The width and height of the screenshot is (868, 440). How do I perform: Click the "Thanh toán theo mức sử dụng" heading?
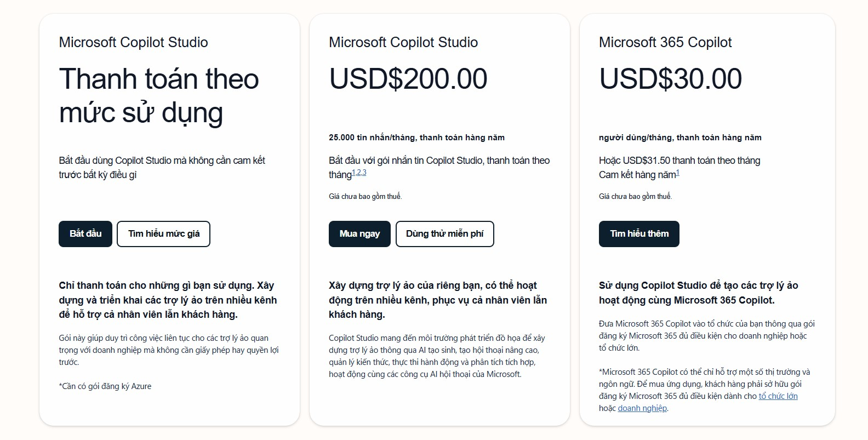pyautogui.click(x=159, y=95)
